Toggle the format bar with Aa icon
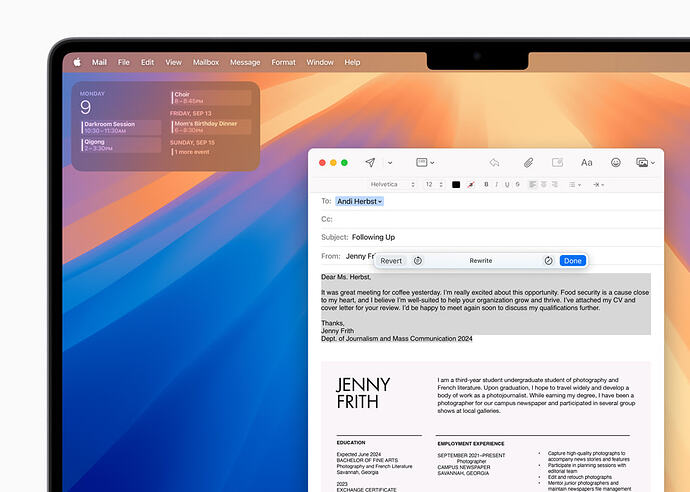Image resolution: width=690 pixels, height=492 pixels. 587,163
